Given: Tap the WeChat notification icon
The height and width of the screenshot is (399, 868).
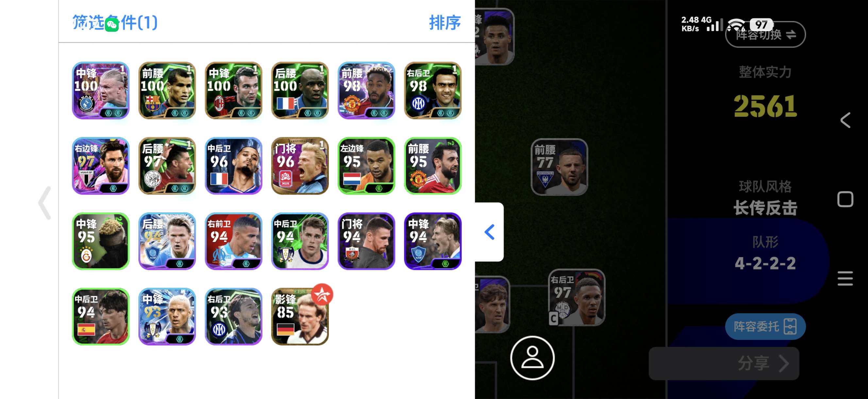Looking at the screenshot, I should pyautogui.click(x=111, y=25).
